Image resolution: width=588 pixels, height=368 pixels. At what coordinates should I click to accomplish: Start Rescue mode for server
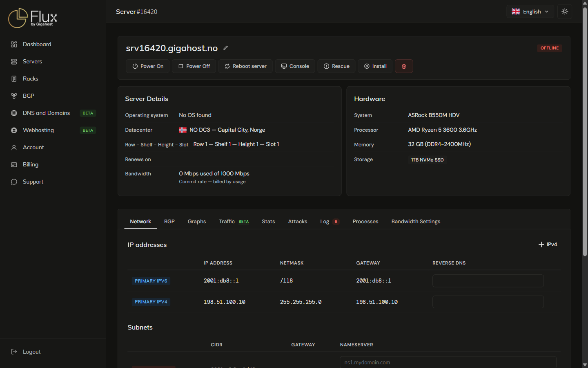pos(336,66)
